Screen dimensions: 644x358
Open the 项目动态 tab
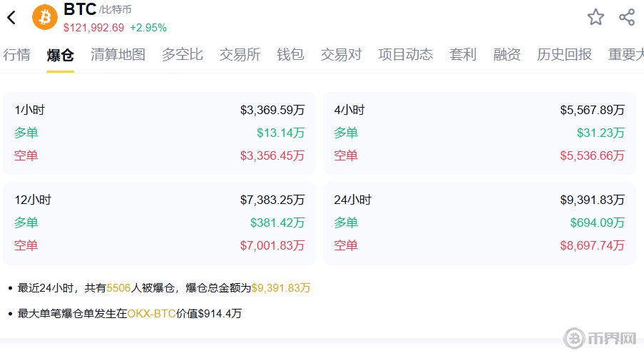[x=405, y=55]
